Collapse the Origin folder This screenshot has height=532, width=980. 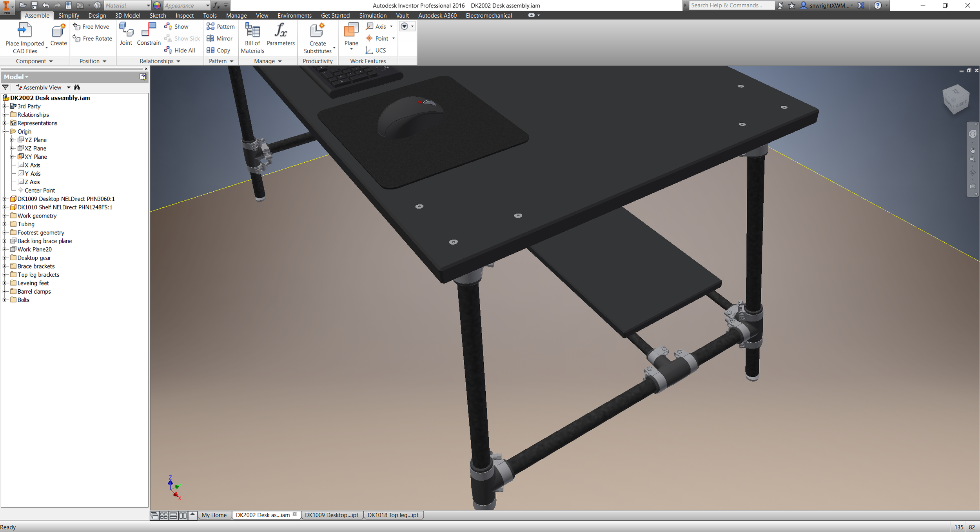[5, 131]
